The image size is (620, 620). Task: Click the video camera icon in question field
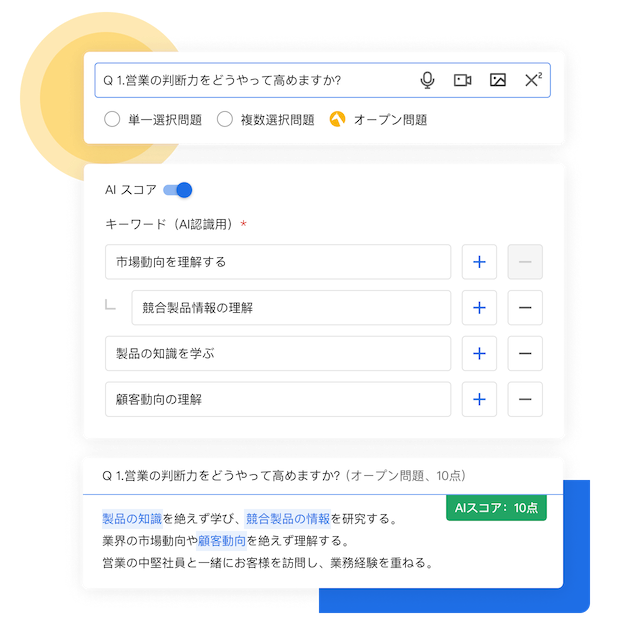(x=462, y=80)
